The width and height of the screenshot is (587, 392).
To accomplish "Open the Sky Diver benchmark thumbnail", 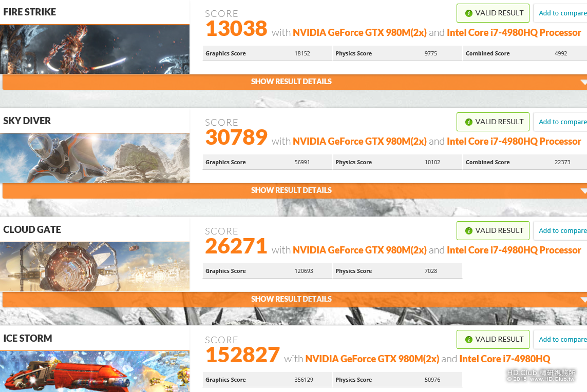I will point(94,158).
